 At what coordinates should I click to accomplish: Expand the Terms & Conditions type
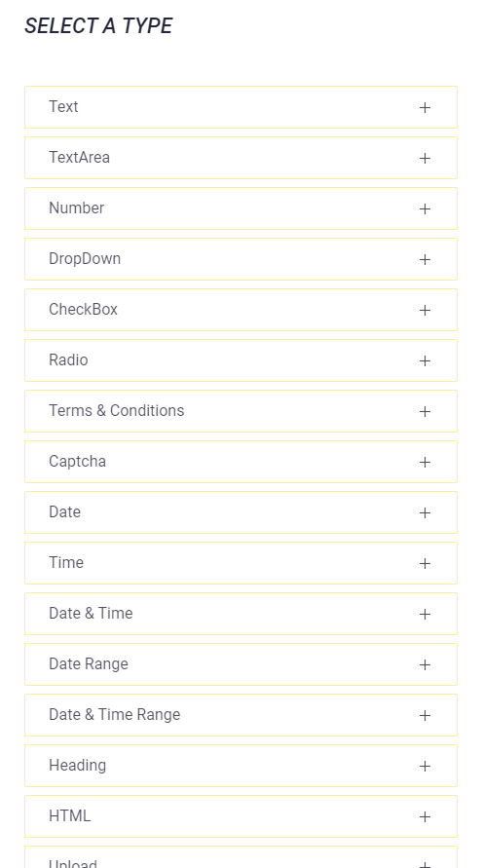coord(241,411)
